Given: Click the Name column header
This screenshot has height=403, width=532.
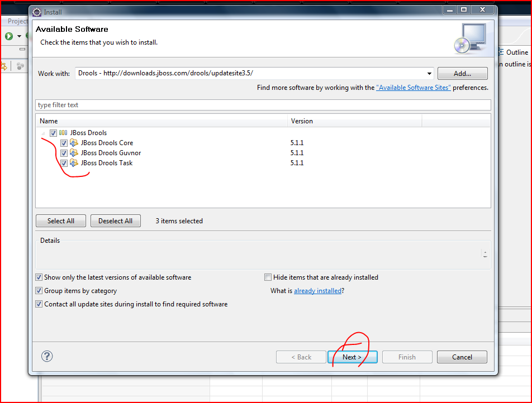Looking at the screenshot, I should 161,121.
